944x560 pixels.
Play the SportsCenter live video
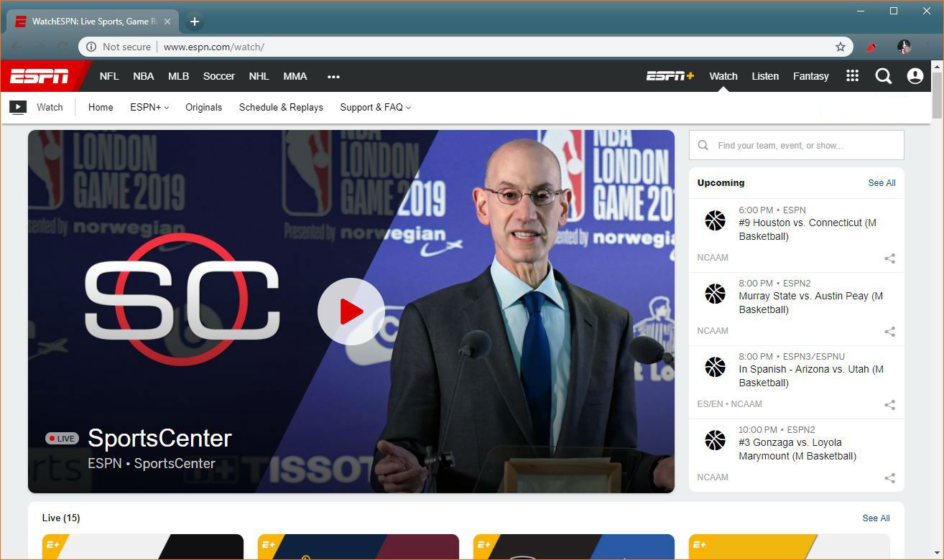[351, 312]
